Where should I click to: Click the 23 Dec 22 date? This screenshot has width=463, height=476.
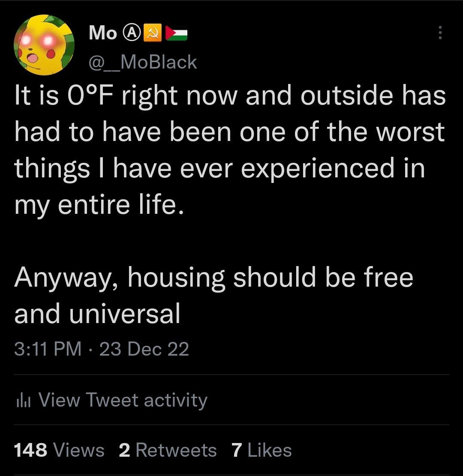tap(144, 349)
